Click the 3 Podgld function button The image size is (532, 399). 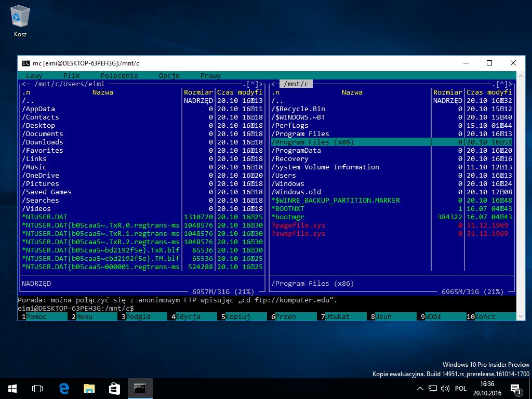(x=142, y=316)
